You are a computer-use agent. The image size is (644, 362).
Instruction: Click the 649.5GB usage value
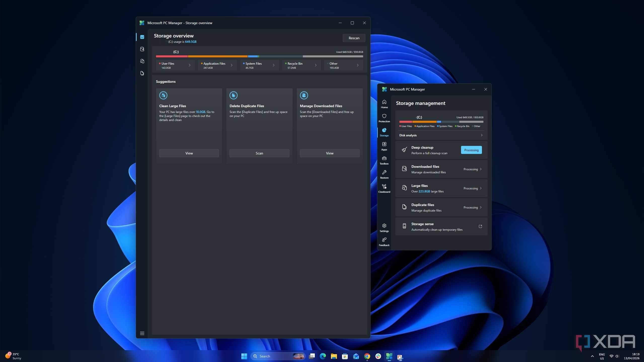coord(191,42)
